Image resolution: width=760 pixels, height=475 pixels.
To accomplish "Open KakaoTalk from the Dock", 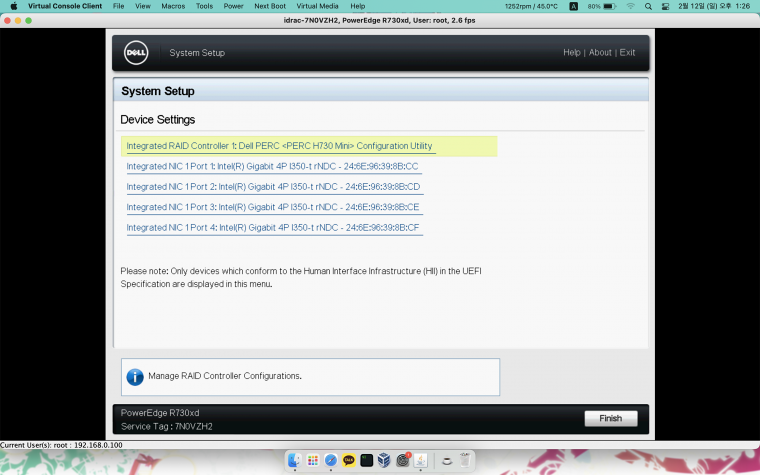I will point(348,460).
